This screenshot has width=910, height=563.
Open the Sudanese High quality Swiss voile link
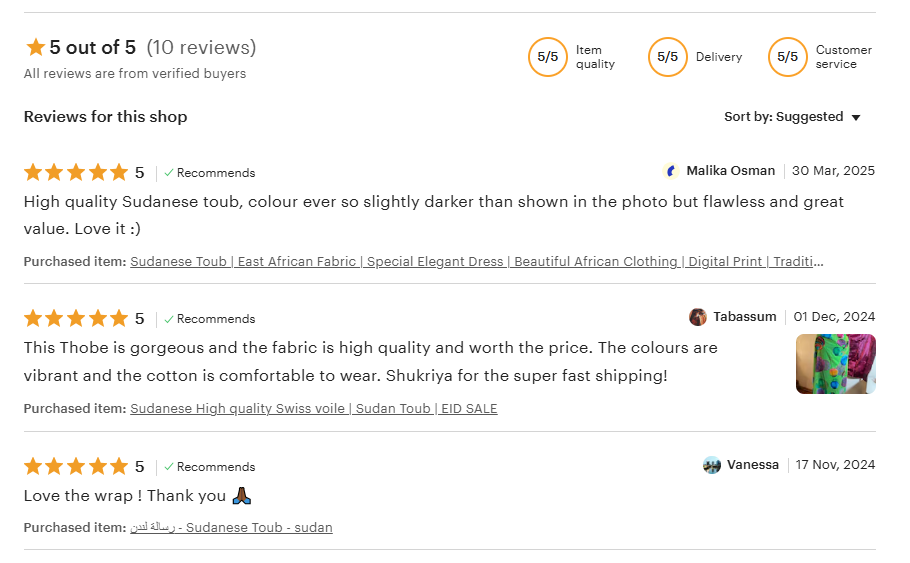click(x=313, y=409)
